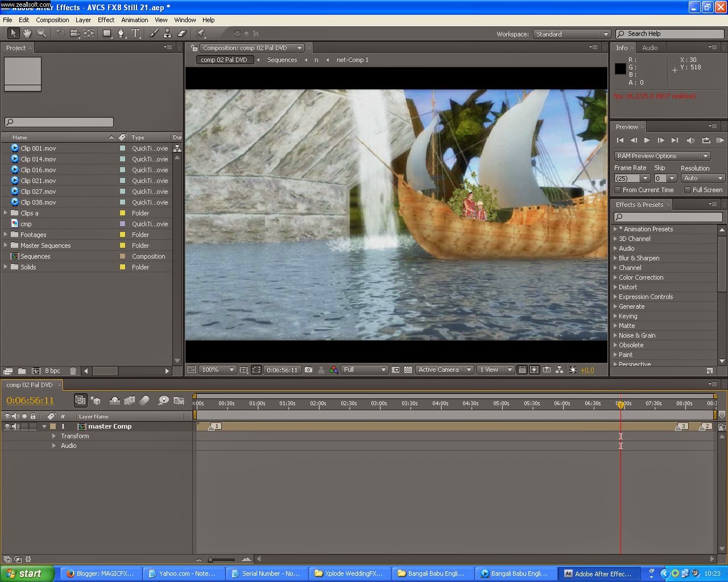Viewport: 728px width, 582px height.
Task: Open the Layer menu
Action: [83, 20]
